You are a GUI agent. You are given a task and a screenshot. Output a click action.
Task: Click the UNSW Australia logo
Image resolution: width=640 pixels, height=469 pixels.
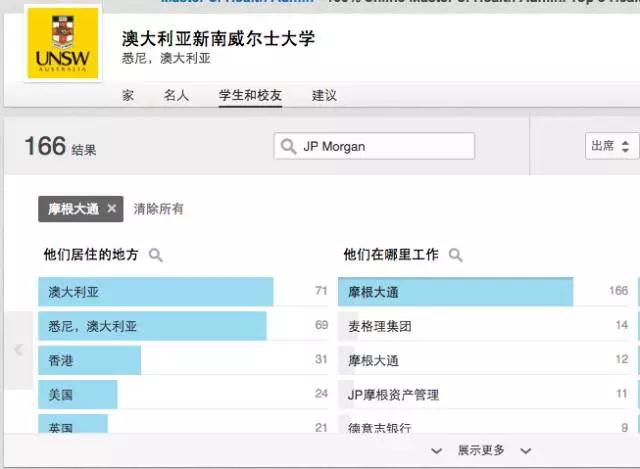(62, 45)
